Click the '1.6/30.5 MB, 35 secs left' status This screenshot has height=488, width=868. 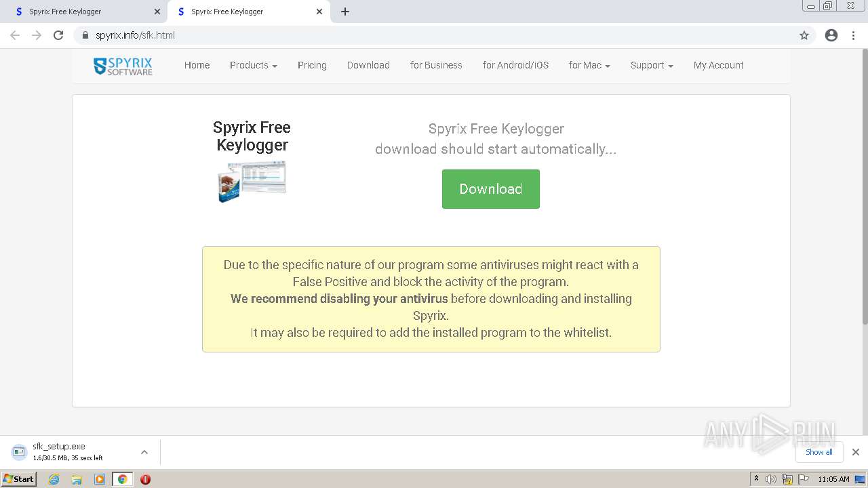point(68,458)
